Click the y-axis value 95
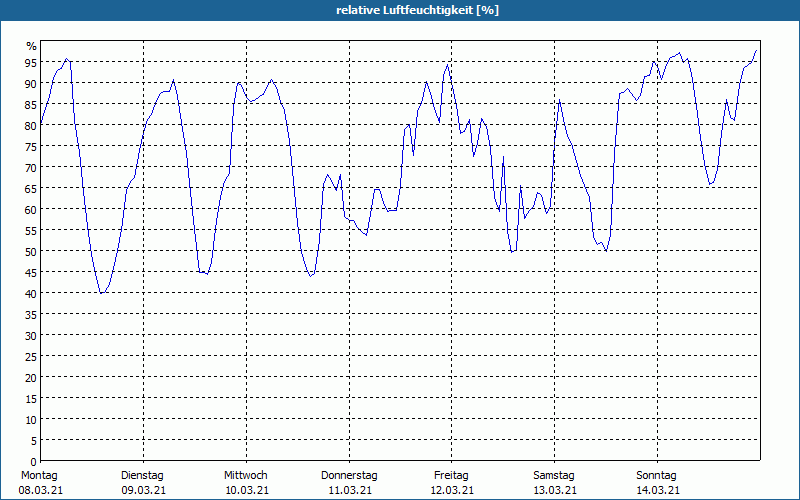800x500 pixels. click(x=31, y=63)
